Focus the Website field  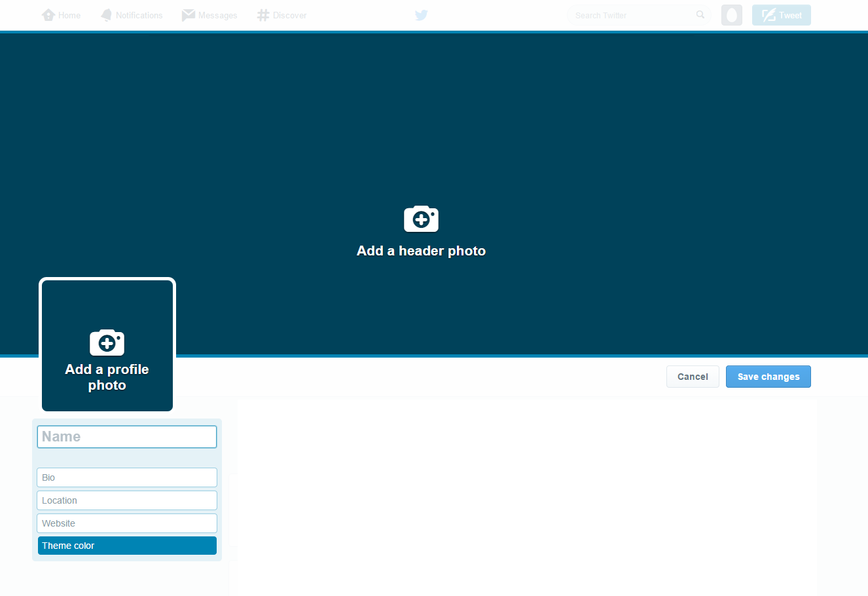point(127,523)
